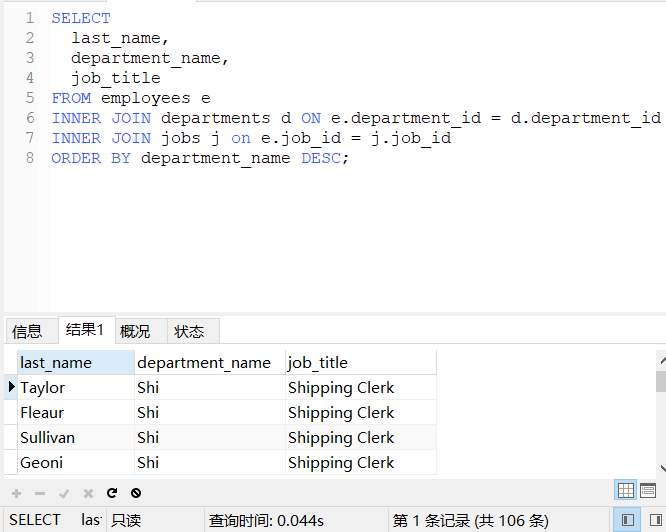The height and width of the screenshot is (532, 666).
Task: Open the 概况 tab
Action: point(135,331)
